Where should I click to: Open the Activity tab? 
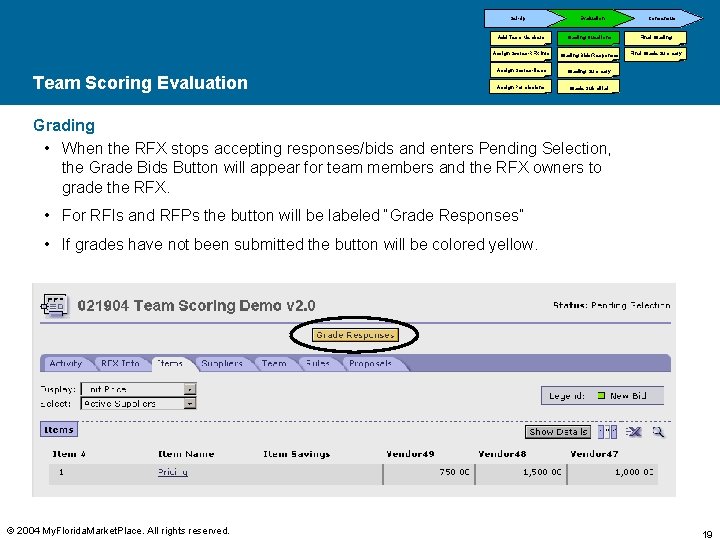pos(66,363)
